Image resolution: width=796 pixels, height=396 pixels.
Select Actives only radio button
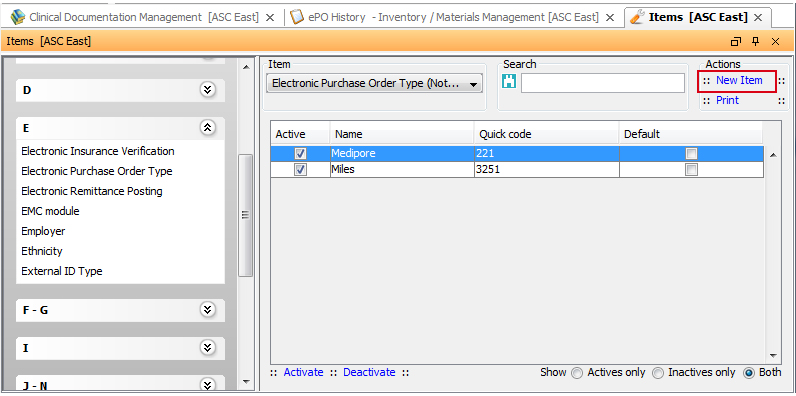pyautogui.click(x=577, y=373)
